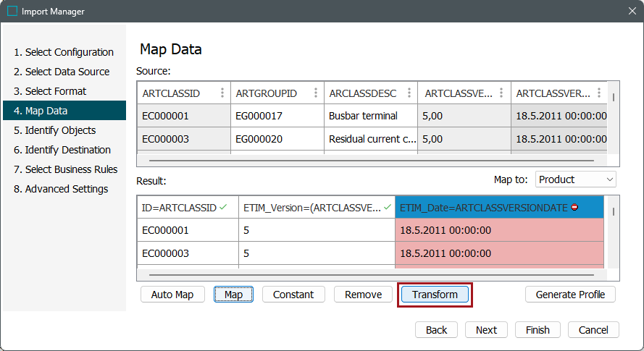Expand the Map to Product dropdown
Viewport: 644px width, 351px height.
pos(576,179)
